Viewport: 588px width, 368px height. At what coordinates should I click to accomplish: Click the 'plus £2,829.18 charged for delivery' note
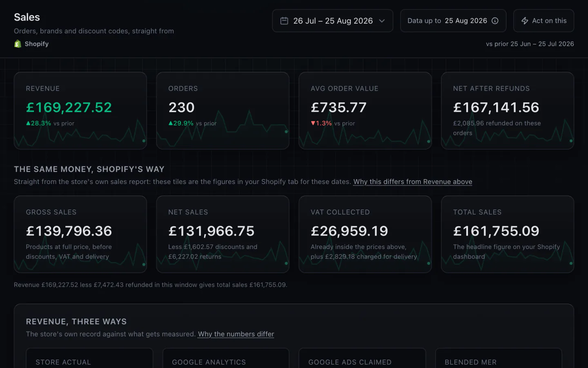point(364,257)
